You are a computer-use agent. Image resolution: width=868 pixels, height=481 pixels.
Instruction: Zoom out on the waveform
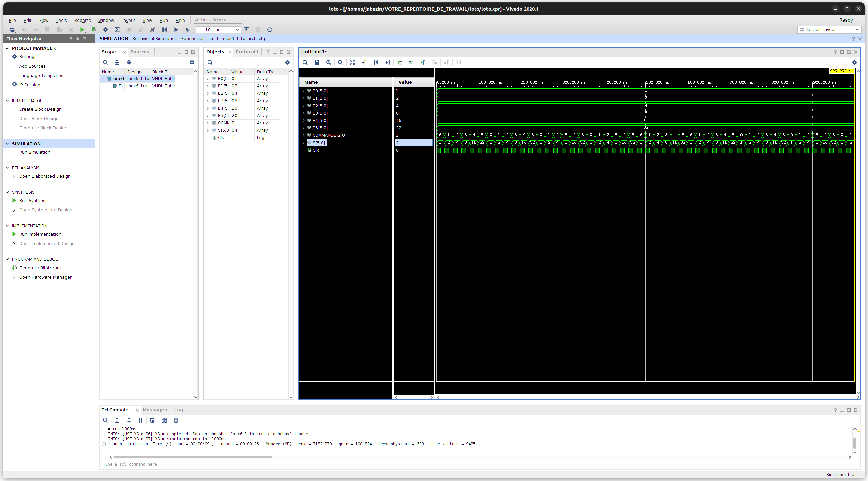click(x=340, y=62)
